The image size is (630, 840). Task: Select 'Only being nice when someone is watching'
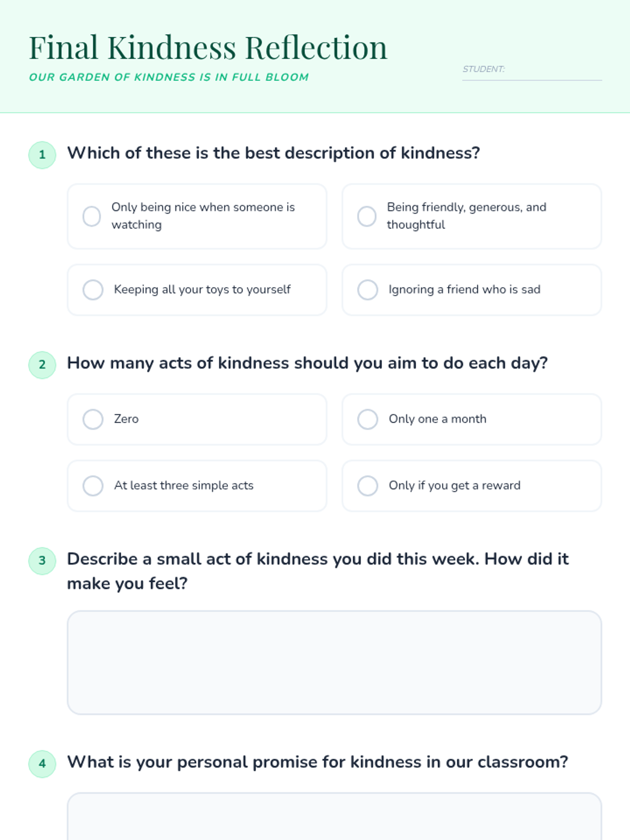tap(197, 216)
